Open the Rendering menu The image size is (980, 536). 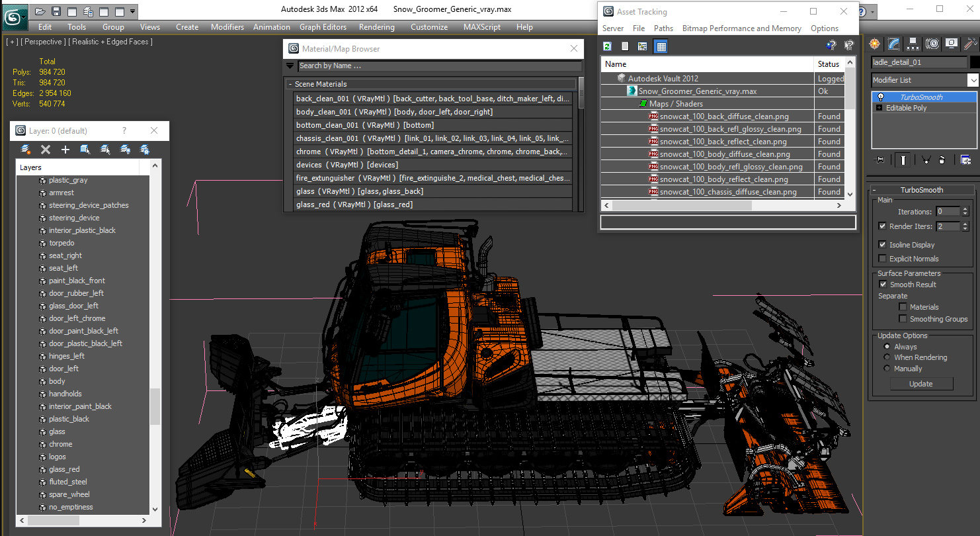pos(377,27)
